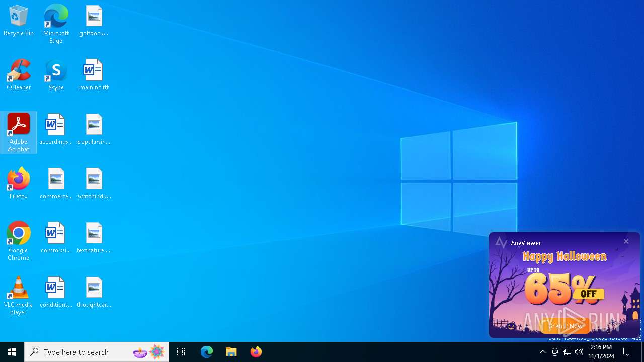Open the Action Center notifications icon

pyautogui.click(x=628, y=352)
